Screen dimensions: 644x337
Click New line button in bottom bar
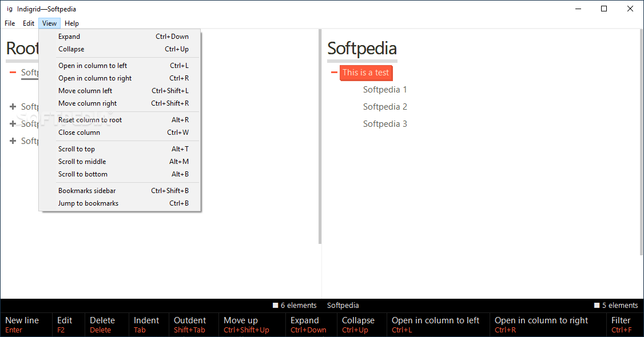pyautogui.click(x=26, y=324)
